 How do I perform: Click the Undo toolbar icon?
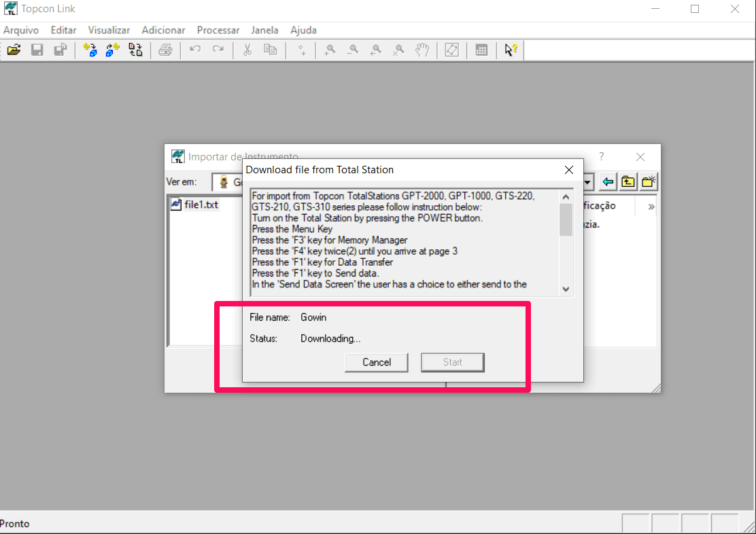195,50
